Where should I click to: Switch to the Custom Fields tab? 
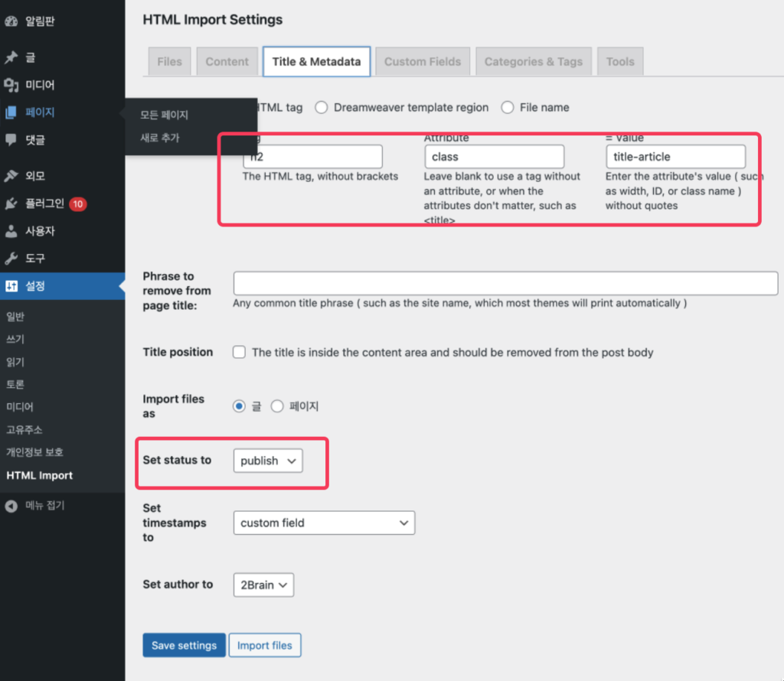pyautogui.click(x=423, y=62)
